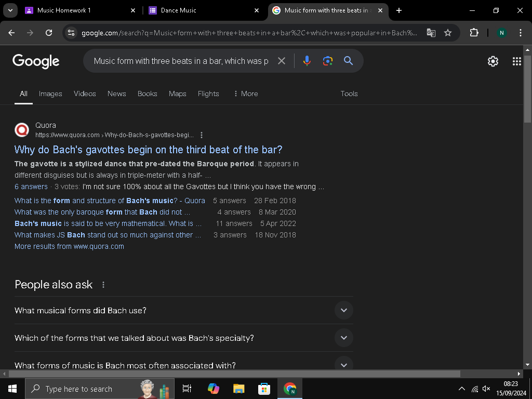This screenshot has height=399, width=532.
Task: Open the Google apps grid
Action: coord(517,61)
